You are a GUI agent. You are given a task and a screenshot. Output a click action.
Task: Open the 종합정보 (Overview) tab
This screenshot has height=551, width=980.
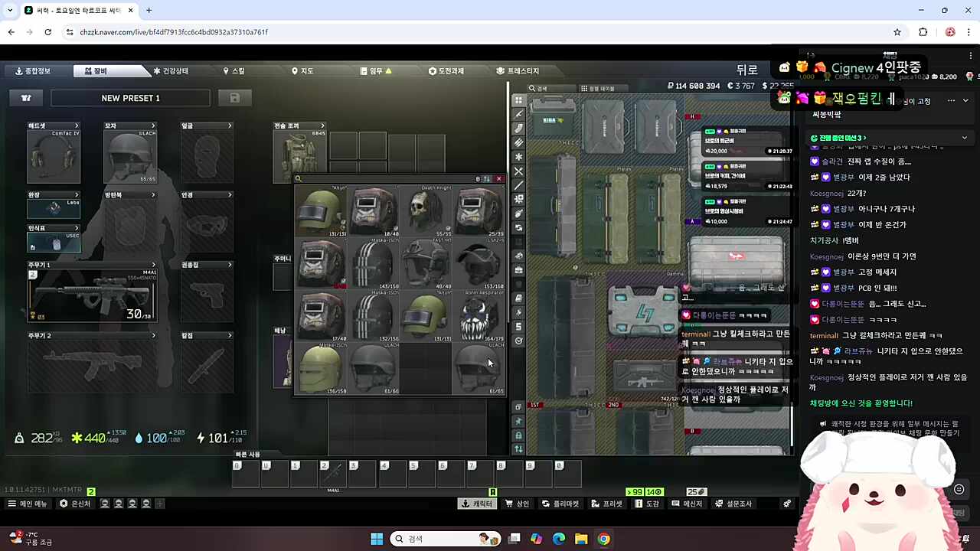(x=33, y=71)
